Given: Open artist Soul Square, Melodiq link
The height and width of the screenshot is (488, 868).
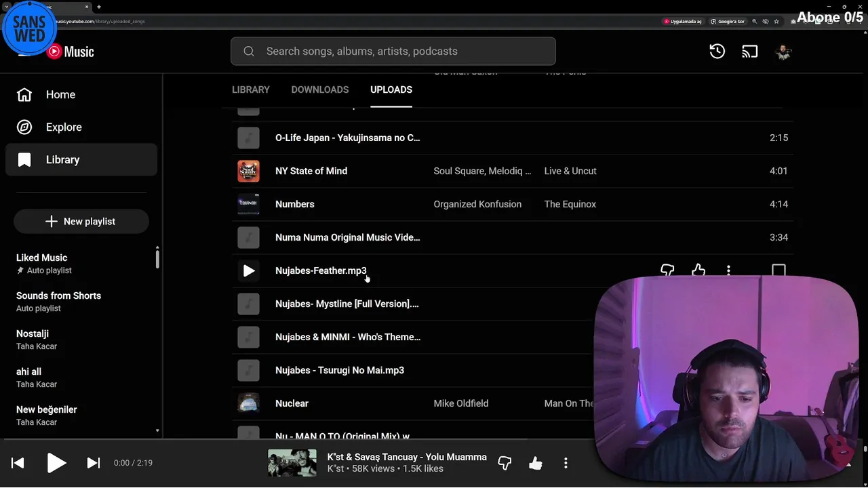Looking at the screenshot, I should tap(483, 171).
